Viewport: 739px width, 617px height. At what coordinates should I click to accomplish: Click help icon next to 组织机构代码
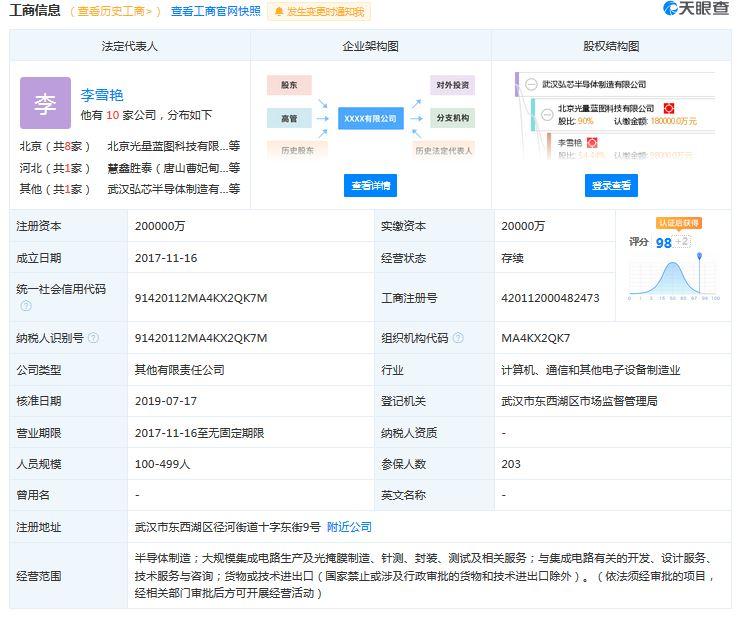(458, 337)
